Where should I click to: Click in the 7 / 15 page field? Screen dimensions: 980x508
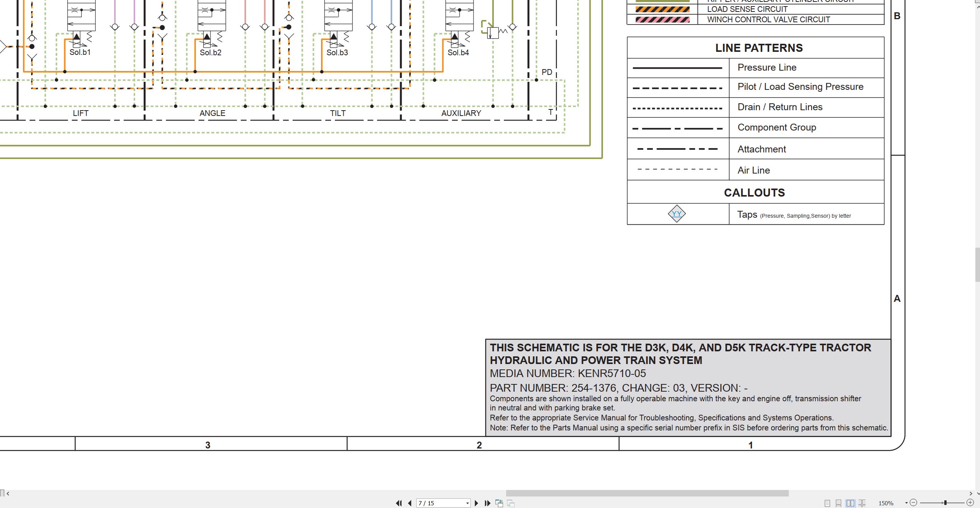(x=441, y=503)
